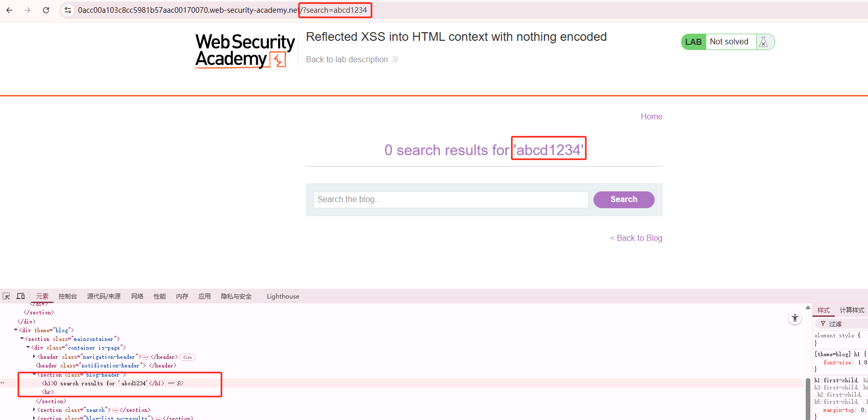Collapse the section class="maincontainer" node
Viewport: 868px width, 420px height.
point(22,339)
